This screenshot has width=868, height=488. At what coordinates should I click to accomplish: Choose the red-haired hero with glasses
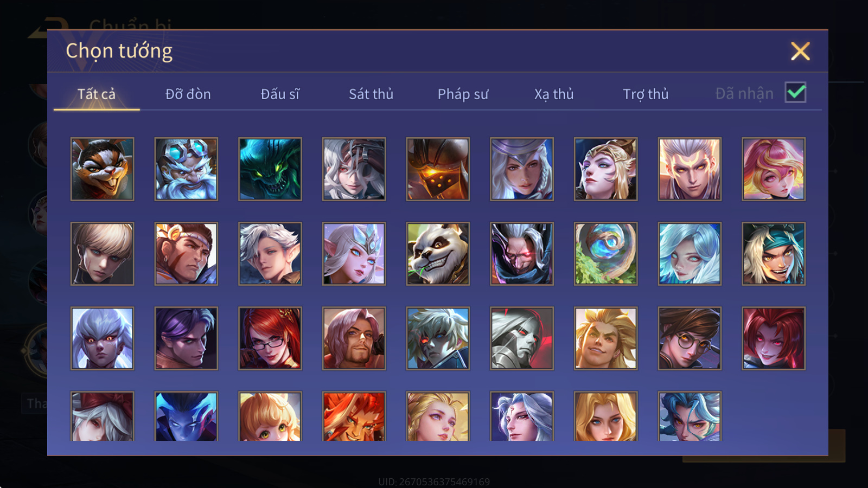(270, 339)
